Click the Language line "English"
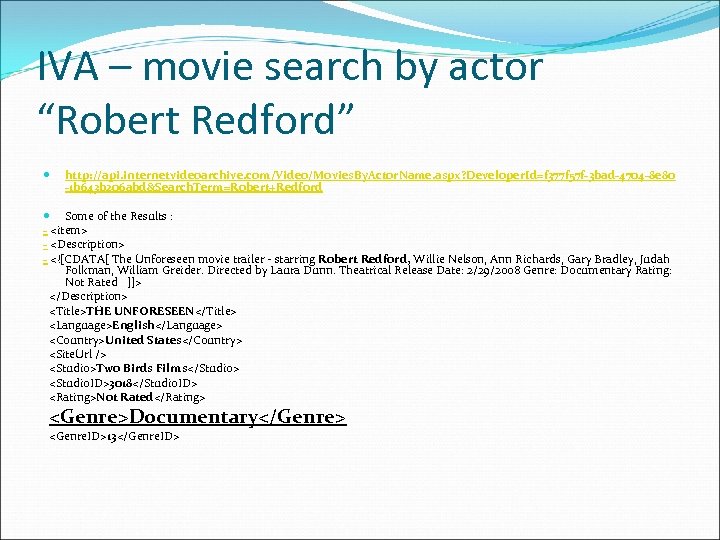Viewport: 720px width, 540px height. point(136,326)
